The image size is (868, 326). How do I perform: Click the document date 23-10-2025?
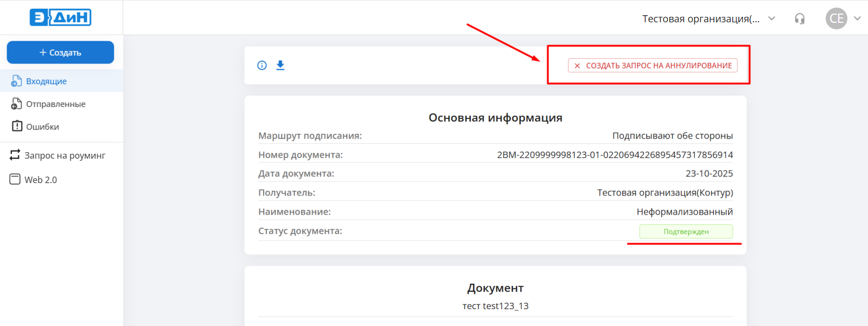(x=709, y=174)
